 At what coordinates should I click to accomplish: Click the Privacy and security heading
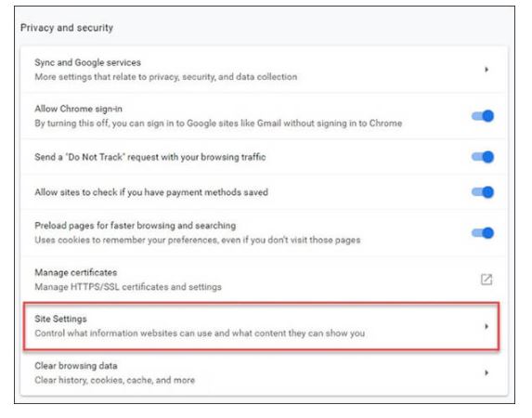click(67, 28)
